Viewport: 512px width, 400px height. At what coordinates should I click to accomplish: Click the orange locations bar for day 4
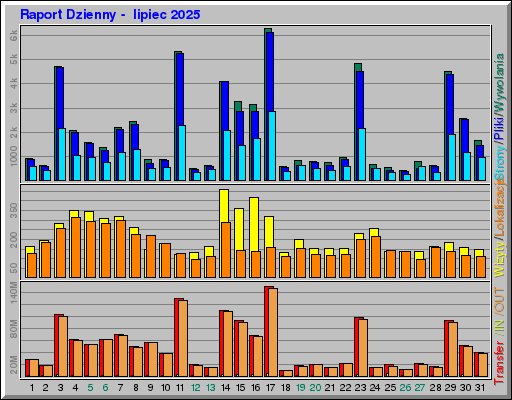click(76, 247)
